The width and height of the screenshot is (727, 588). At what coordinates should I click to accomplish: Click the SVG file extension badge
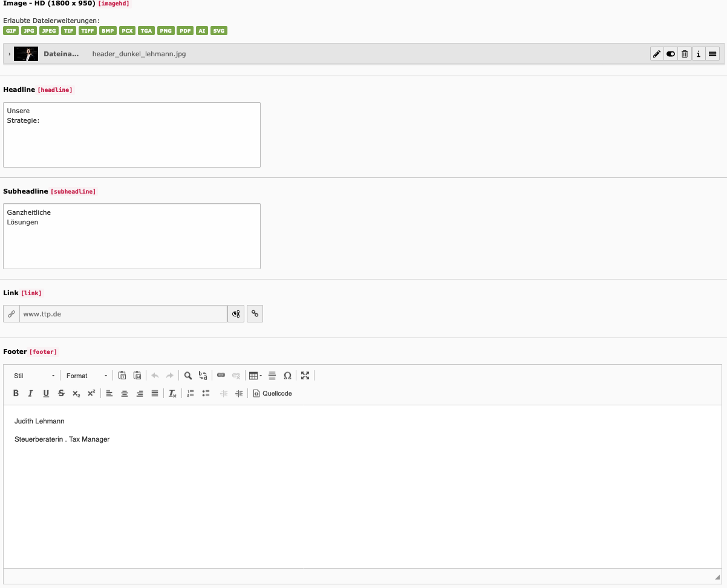[x=218, y=31]
